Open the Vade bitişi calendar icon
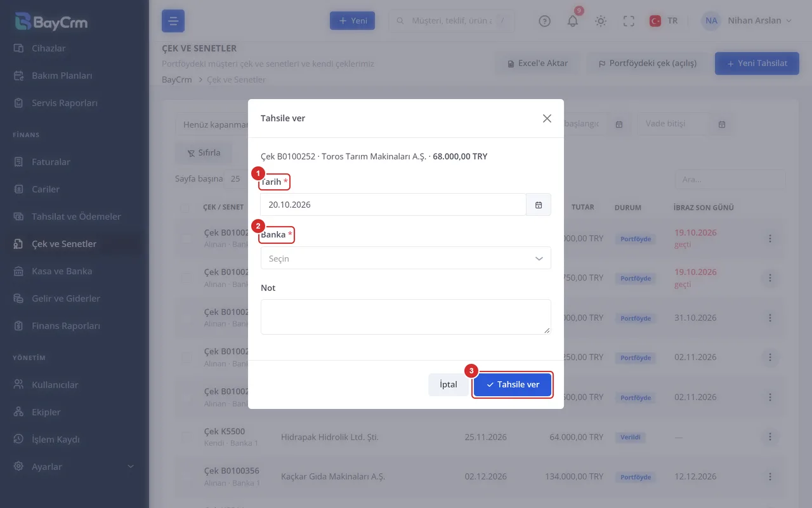The image size is (812, 508). click(722, 124)
